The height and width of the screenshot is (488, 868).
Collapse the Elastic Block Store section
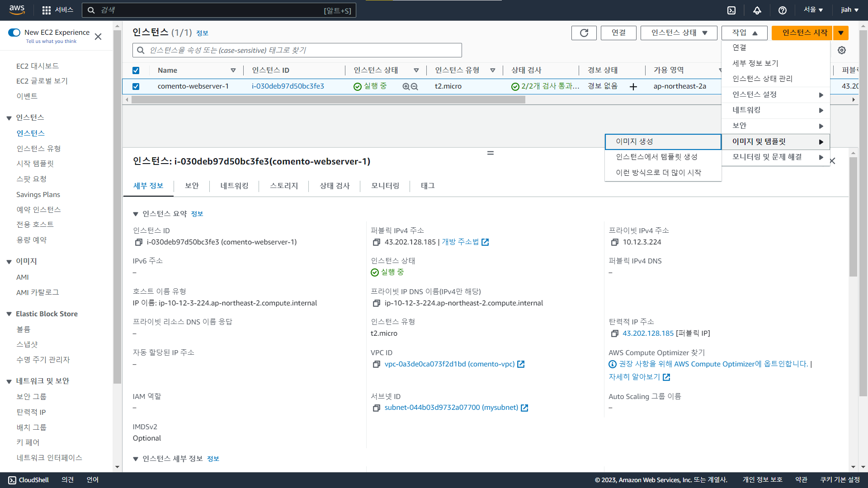coord(9,314)
